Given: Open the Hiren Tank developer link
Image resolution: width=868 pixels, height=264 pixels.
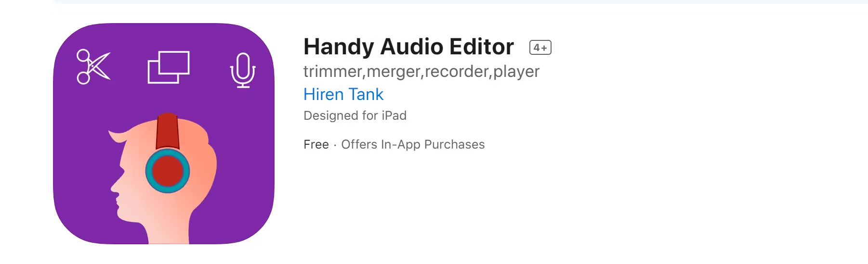Looking at the screenshot, I should pyautogui.click(x=343, y=94).
